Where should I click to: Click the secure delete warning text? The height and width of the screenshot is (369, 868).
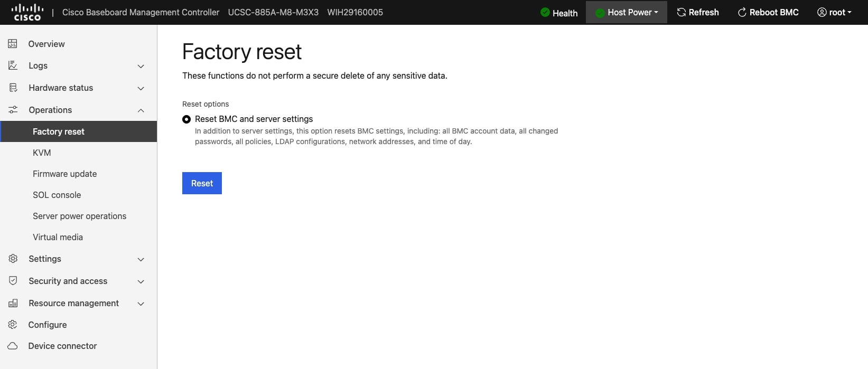coord(315,75)
